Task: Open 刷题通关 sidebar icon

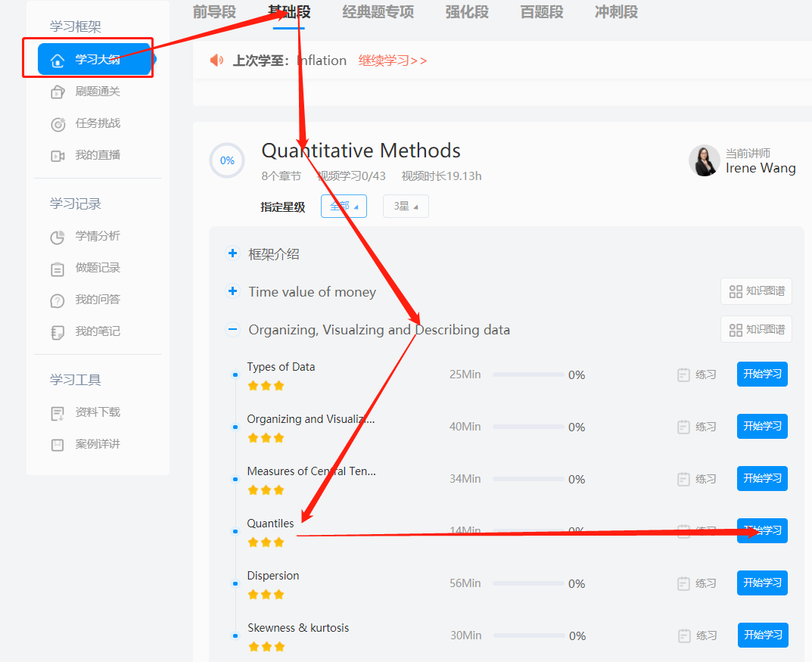Action: 58,92
